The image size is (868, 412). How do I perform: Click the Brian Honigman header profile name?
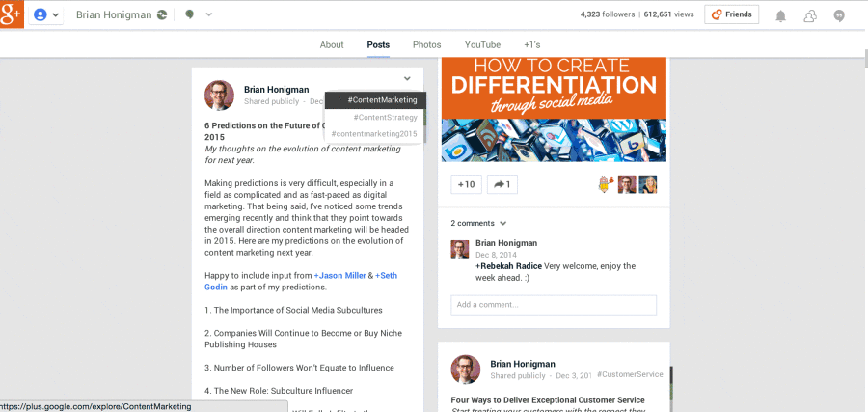pos(114,14)
